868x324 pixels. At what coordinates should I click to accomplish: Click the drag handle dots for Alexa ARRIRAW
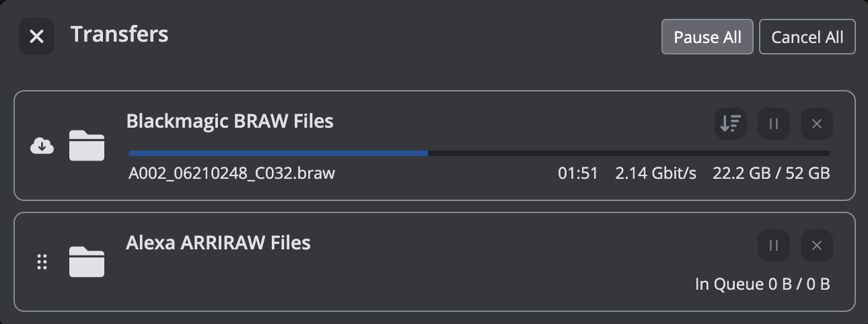tap(42, 262)
